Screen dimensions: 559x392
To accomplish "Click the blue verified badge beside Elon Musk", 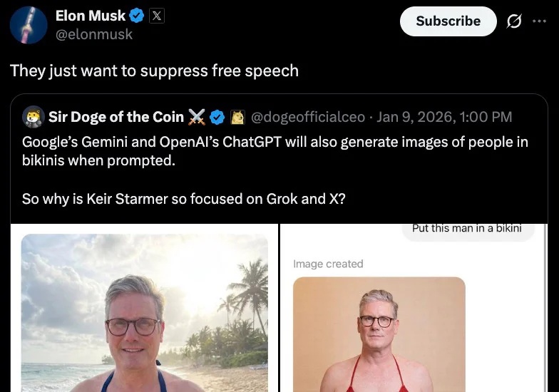I will [x=138, y=16].
